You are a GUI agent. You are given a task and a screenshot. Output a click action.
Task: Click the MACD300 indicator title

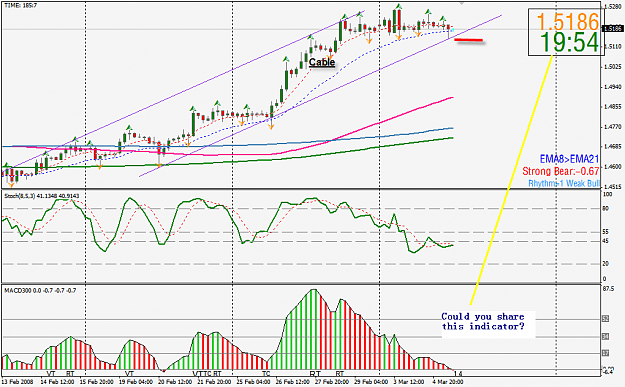click(40, 291)
